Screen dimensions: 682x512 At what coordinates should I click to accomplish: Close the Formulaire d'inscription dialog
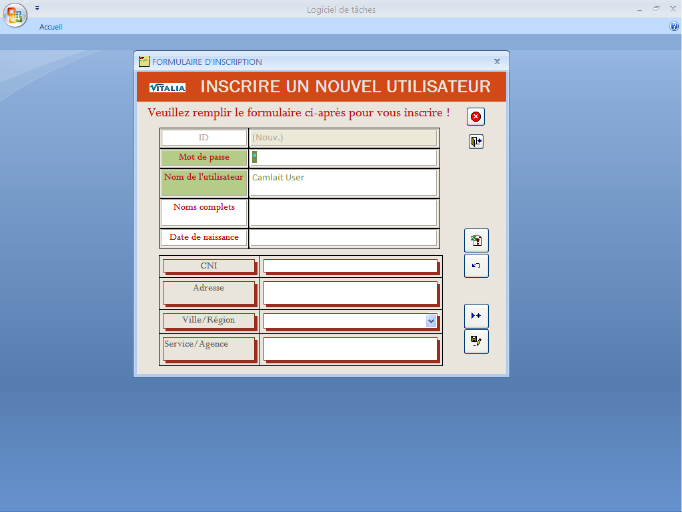click(497, 61)
